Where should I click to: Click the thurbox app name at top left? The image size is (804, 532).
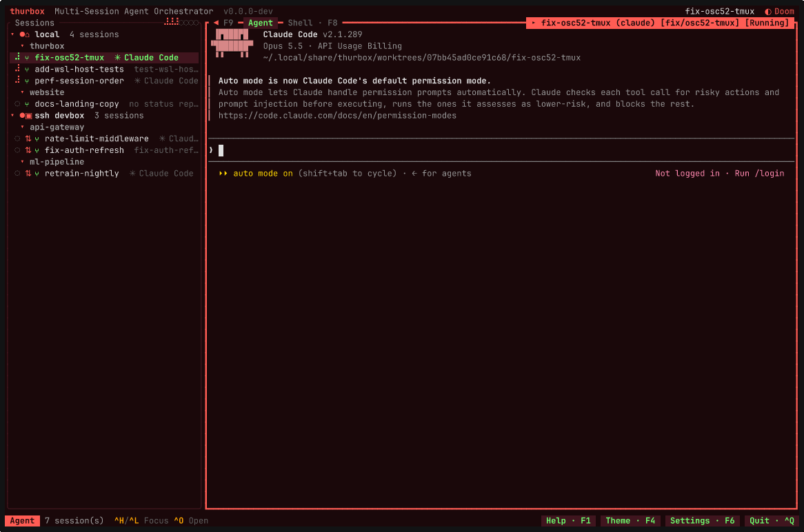tap(27, 11)
